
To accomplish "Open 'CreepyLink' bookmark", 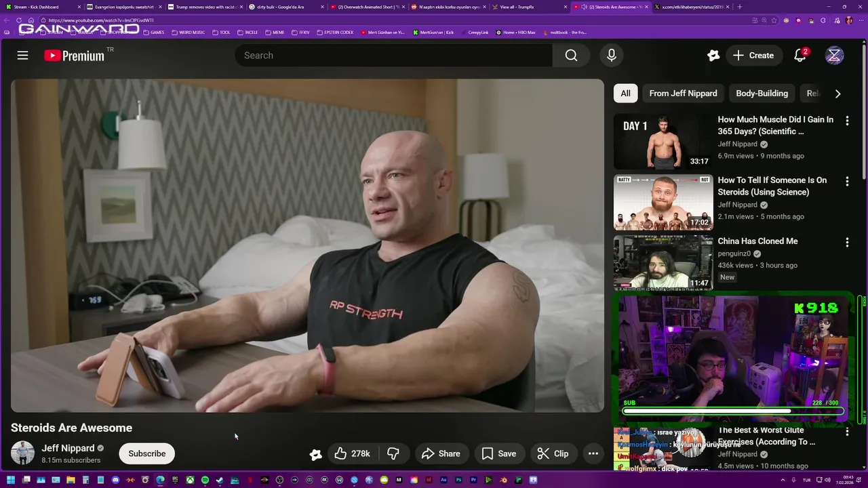I will (x=474, y=33).
